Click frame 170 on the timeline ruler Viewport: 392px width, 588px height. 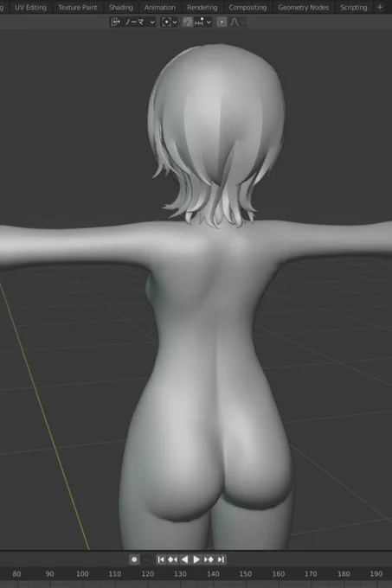311,574
